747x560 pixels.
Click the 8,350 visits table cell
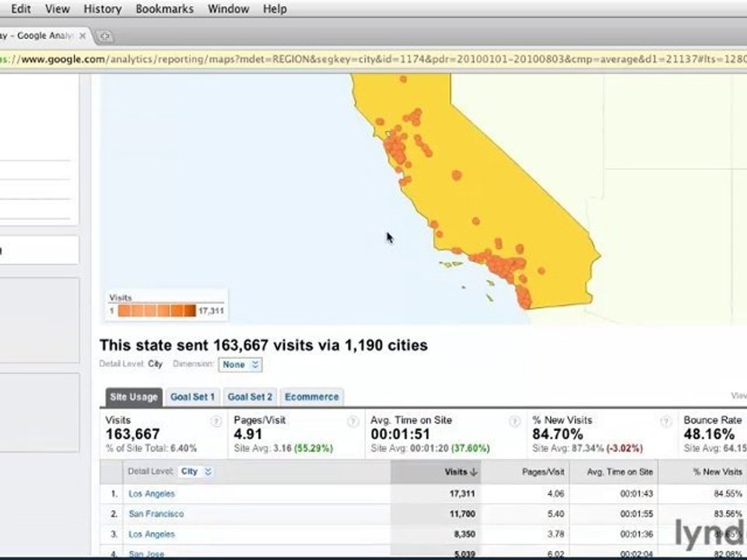pyautogui.click(x=465, y=534)
